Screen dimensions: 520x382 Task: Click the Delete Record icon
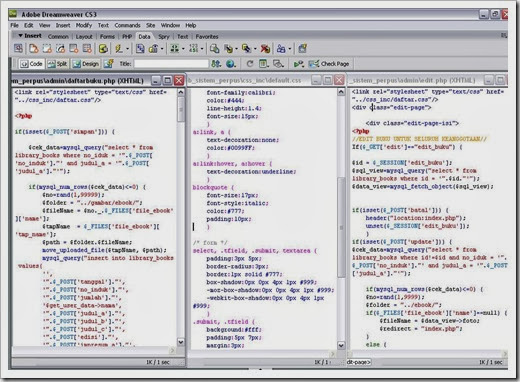(x=265, y=49)
